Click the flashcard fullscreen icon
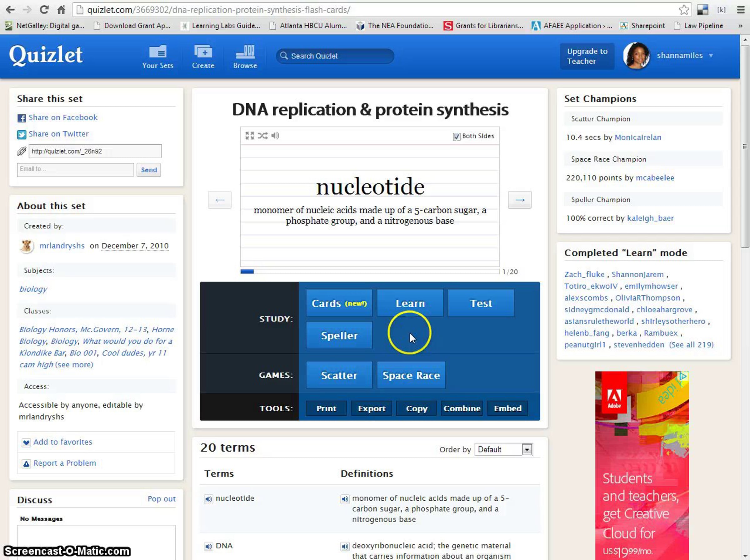Viewport: 750px width, 560px height. click(x=250, y=136)
